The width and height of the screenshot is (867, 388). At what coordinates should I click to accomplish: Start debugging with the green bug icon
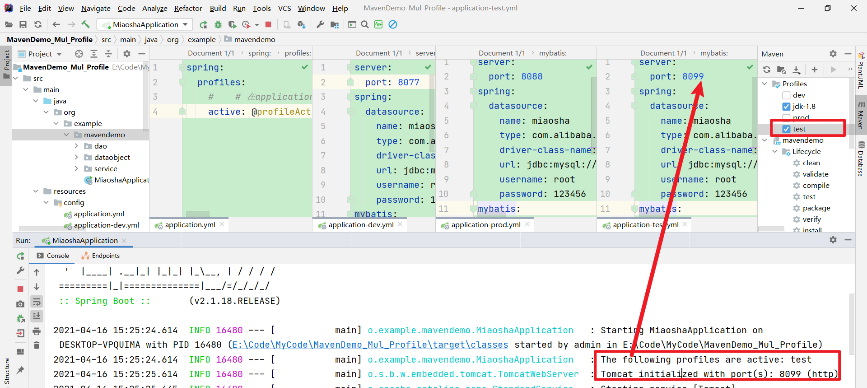[x=218, y=24]
